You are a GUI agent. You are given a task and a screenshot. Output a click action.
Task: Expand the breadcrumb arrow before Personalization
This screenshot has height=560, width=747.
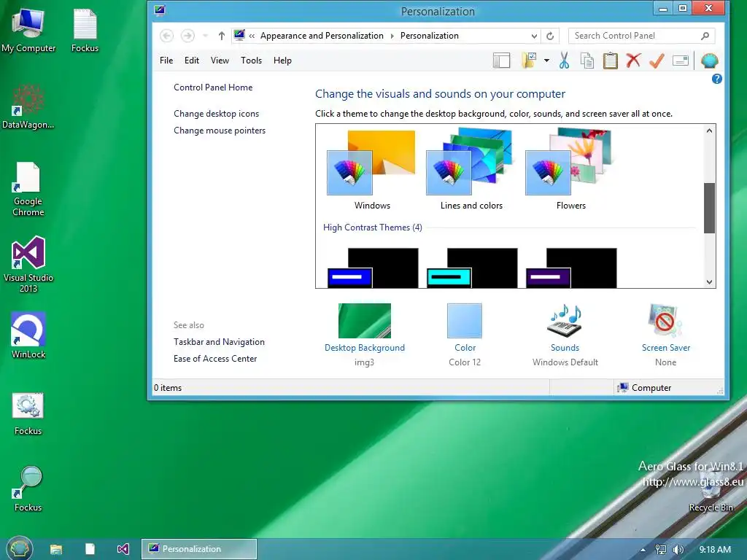coord(392,36)
